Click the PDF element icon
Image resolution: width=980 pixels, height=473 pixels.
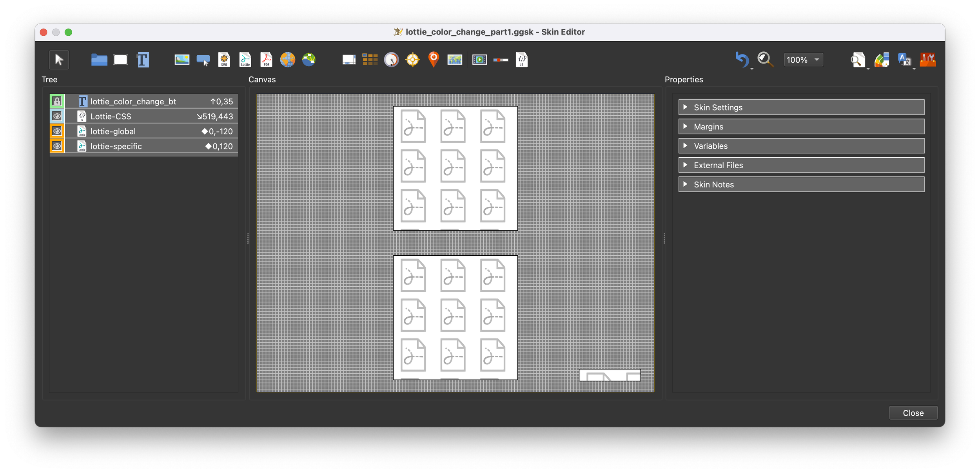coord(266,60)
